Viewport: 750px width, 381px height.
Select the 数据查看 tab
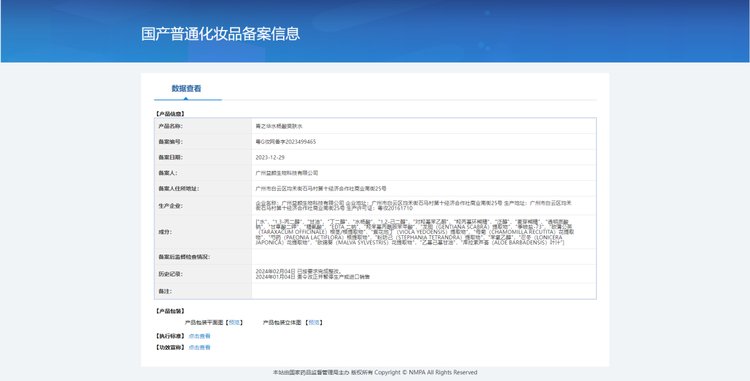187,88
